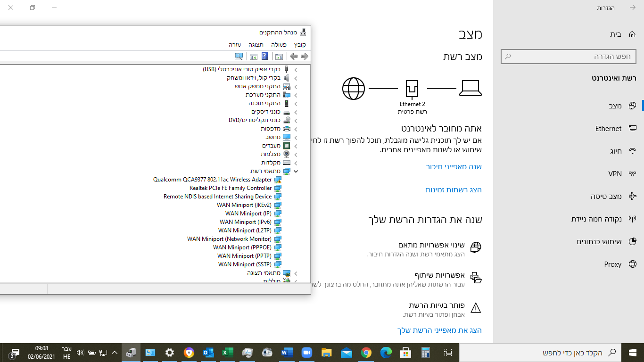Click the שנה מאפייני חיבור link
This screenshot has width=644, height=362.
[x=454, y=167]
